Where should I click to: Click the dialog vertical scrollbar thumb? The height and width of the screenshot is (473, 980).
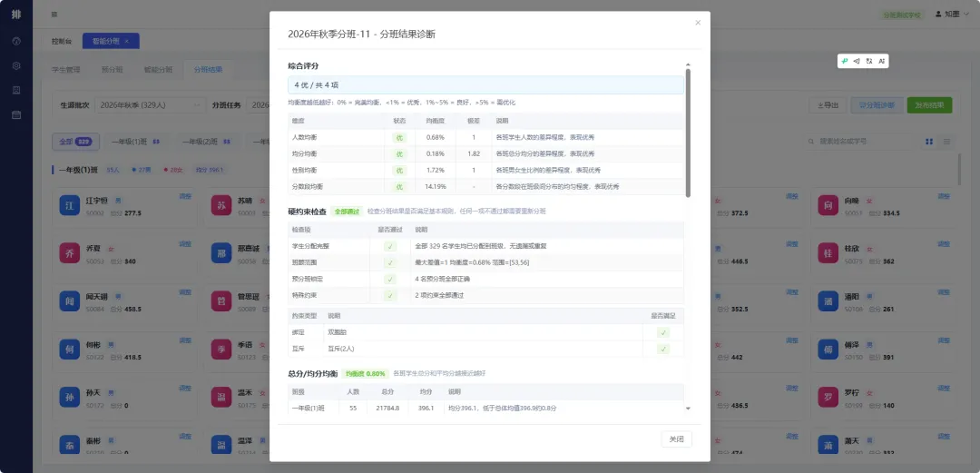click(688, 133)
